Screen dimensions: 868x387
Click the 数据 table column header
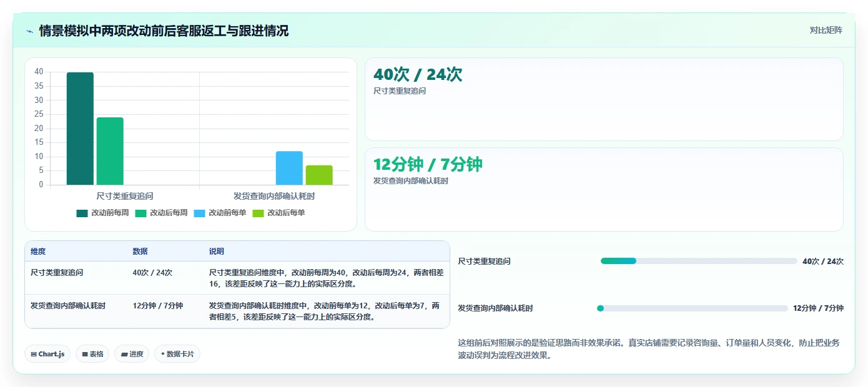[140, 252]
